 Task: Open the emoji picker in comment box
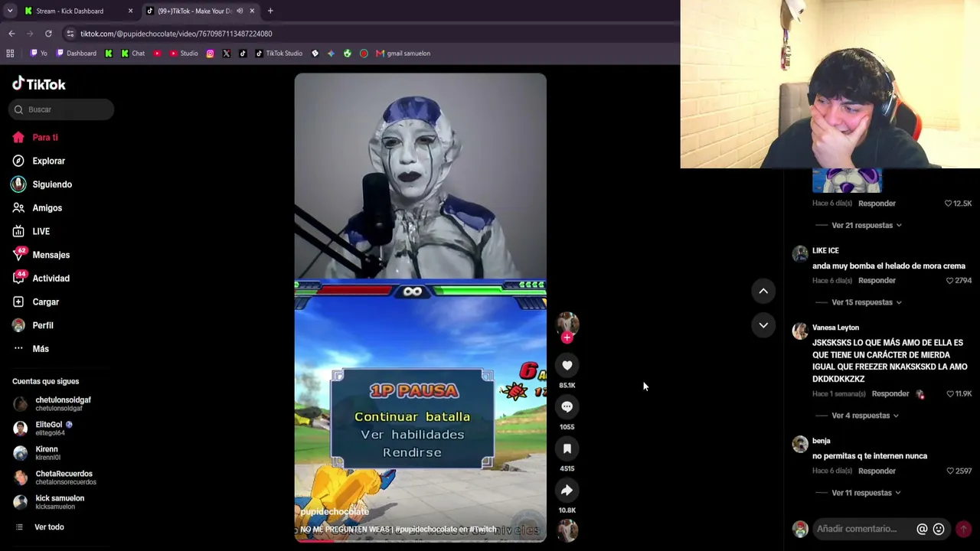939,529
